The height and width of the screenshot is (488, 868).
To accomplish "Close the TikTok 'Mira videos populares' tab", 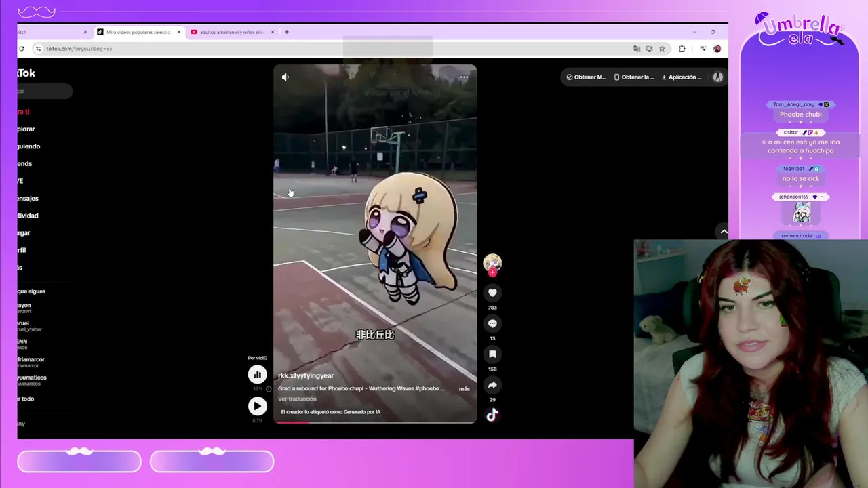I will [179, 32].
